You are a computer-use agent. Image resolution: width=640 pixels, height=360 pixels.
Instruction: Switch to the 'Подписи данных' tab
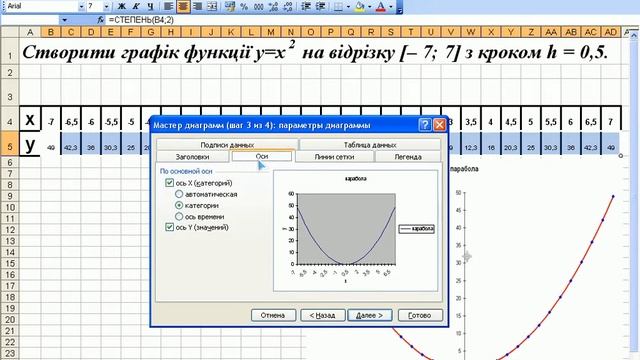click(x=227, y=144)
